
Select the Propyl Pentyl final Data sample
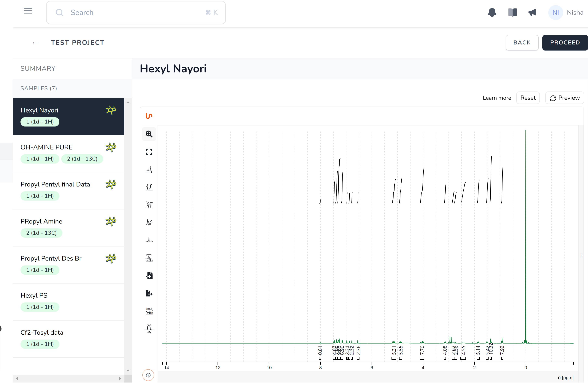tap(68, 190)
